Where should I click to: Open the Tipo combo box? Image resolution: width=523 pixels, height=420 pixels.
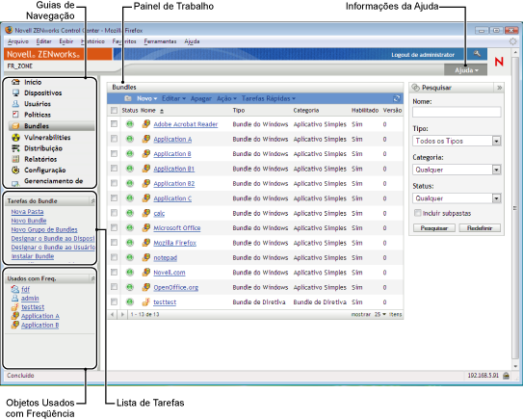point(457,141)
